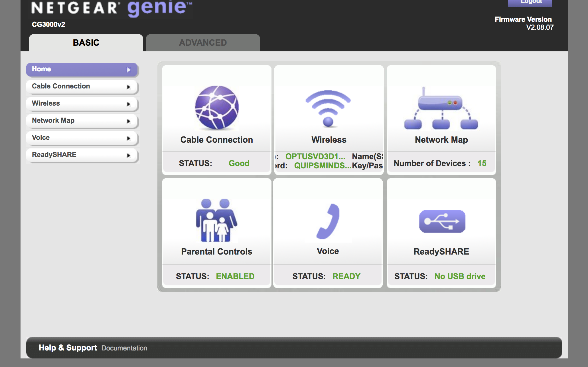This screenshot has width=588, height=367.
Task: Select ReadySHARE in the sidebar menu
Action: [x=82, y=155]
